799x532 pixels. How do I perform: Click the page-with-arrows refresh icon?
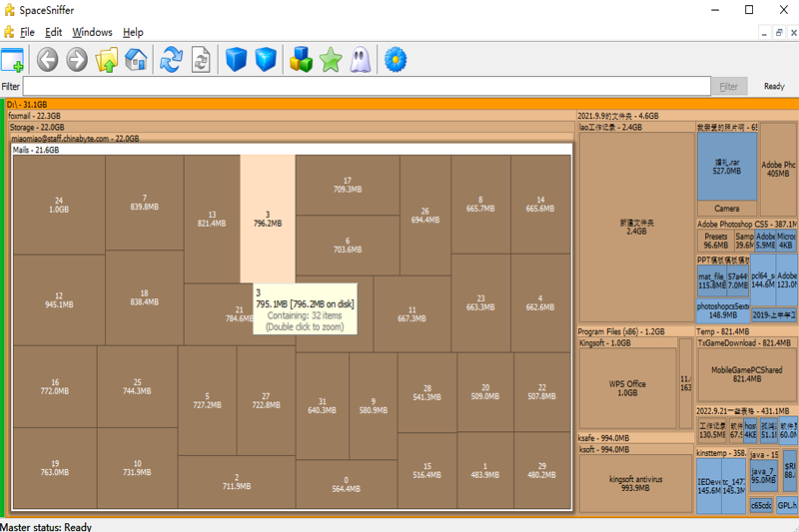(202, 60)
